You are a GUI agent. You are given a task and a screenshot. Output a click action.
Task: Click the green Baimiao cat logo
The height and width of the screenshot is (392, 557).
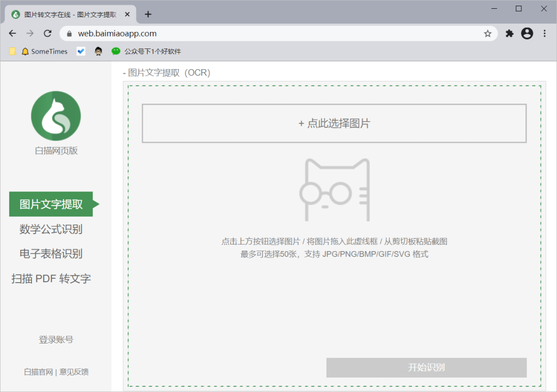[x=56, y=116]
